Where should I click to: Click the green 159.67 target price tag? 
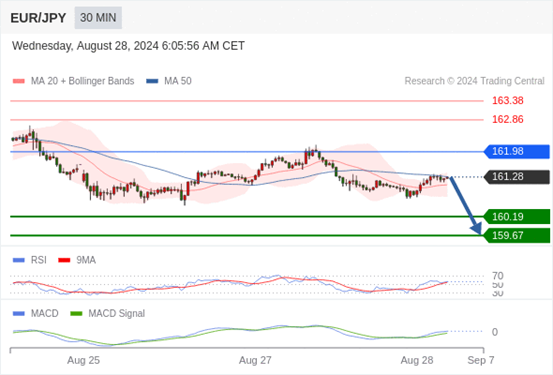click(517, 235)
